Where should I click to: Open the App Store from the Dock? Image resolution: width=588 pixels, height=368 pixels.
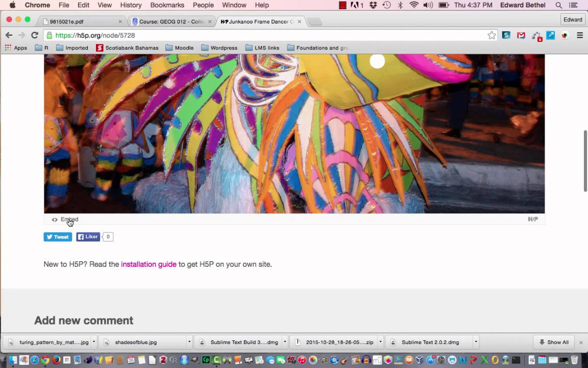(x=430, y=360)
